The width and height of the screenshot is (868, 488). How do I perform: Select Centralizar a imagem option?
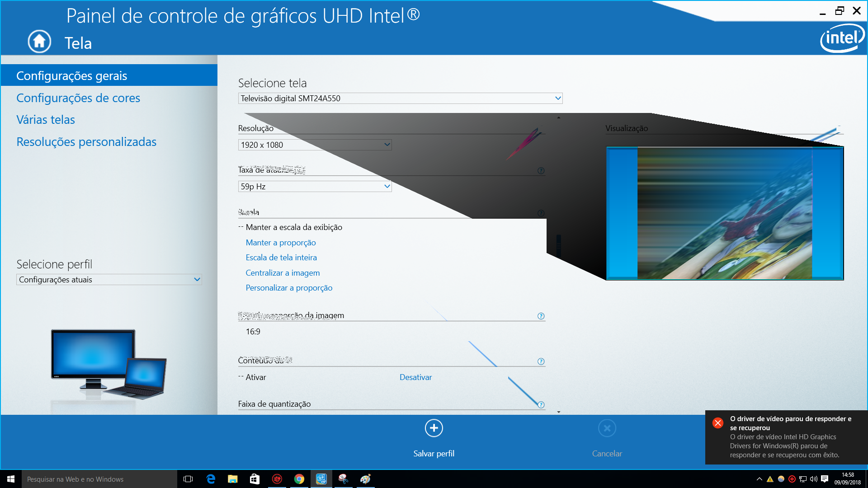tap(283, 273)
